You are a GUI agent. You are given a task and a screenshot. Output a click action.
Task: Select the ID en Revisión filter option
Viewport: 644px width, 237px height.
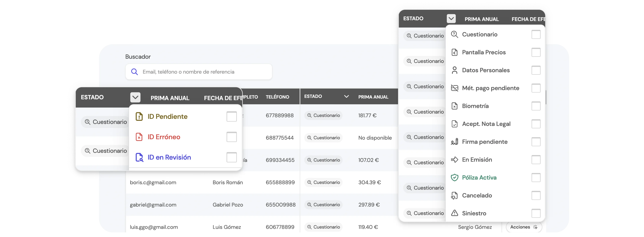point(186,157)
